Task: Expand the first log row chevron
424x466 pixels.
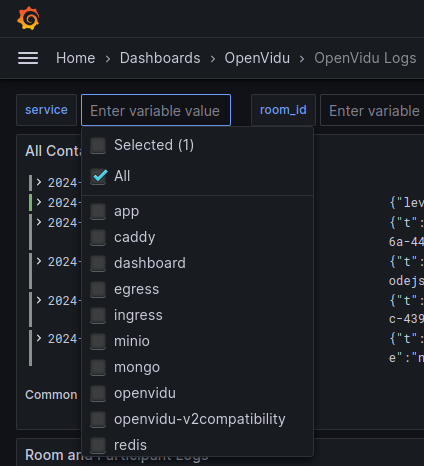Action: [39, 182]
